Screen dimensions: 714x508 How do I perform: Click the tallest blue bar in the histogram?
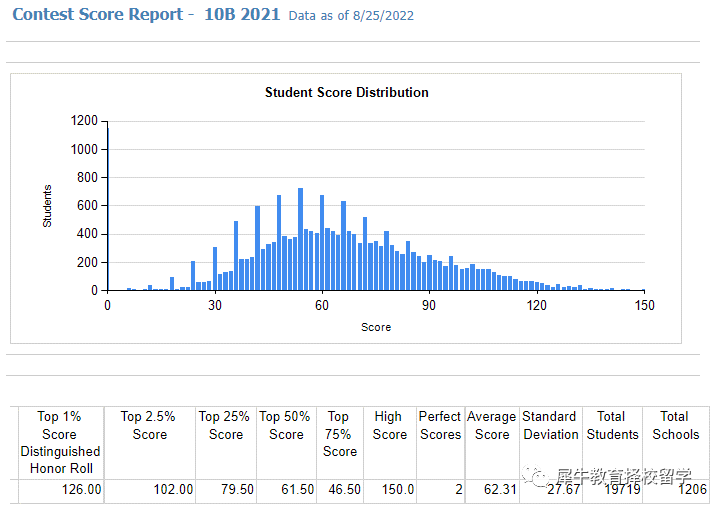(300, 240)
